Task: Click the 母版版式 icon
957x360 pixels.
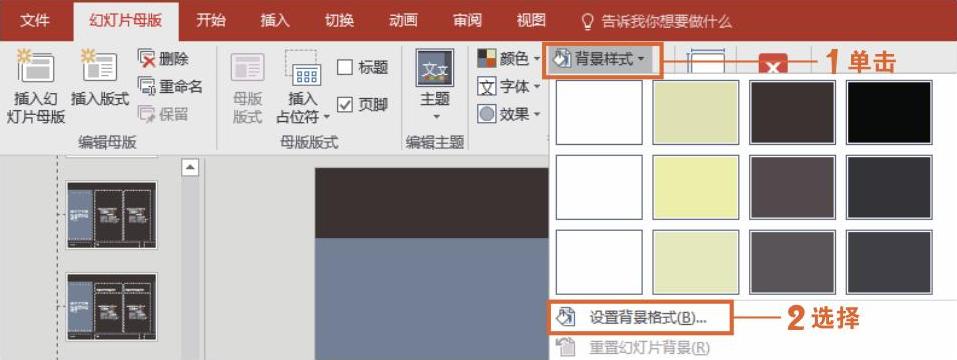Action: click(x=247, y=67)
